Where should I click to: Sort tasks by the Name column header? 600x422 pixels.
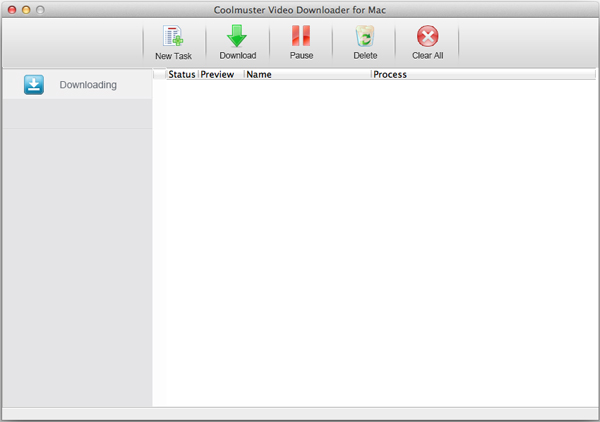[x=308, y=74]
